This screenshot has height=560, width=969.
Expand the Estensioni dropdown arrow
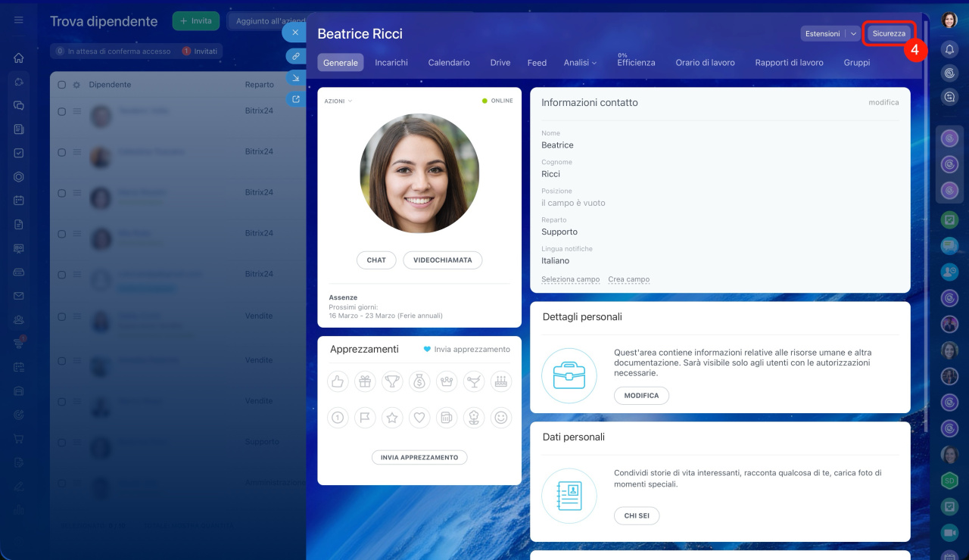tap(853, 33)
